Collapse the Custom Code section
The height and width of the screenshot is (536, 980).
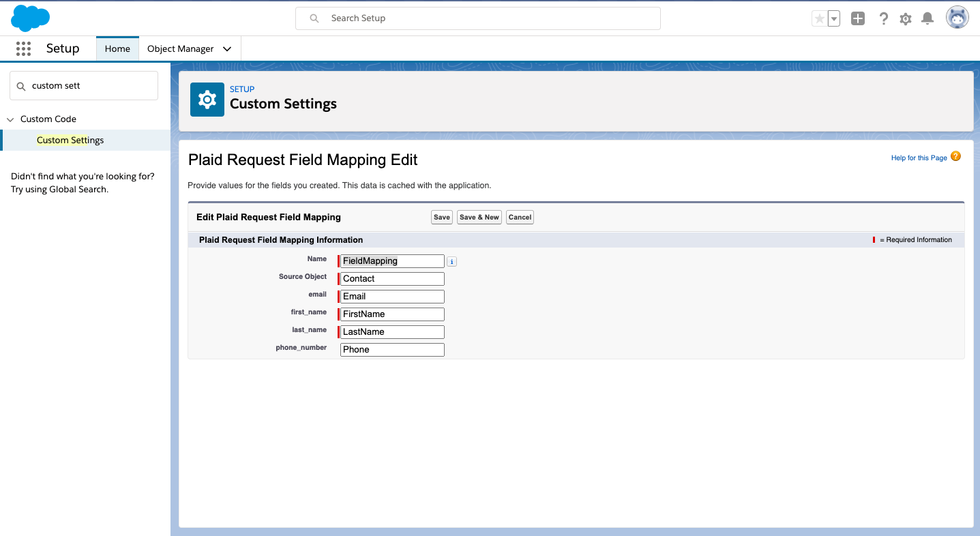pos(10,119)
